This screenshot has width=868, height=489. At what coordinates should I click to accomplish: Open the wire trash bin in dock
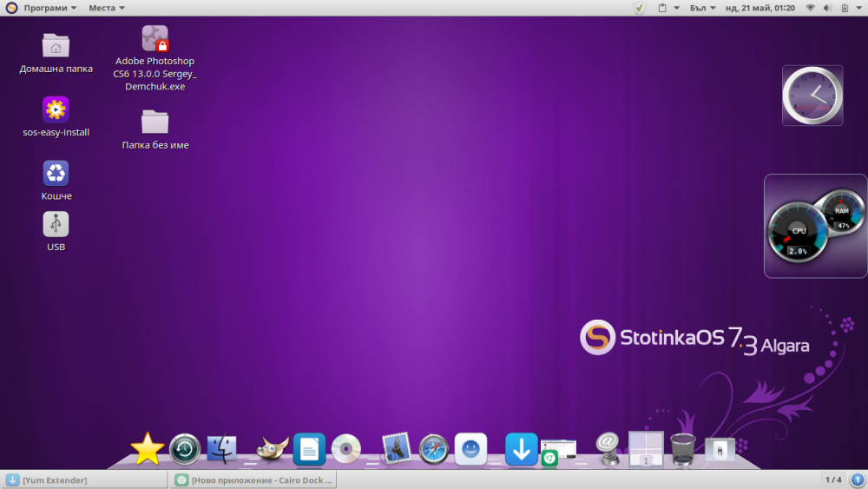[682, 449]
